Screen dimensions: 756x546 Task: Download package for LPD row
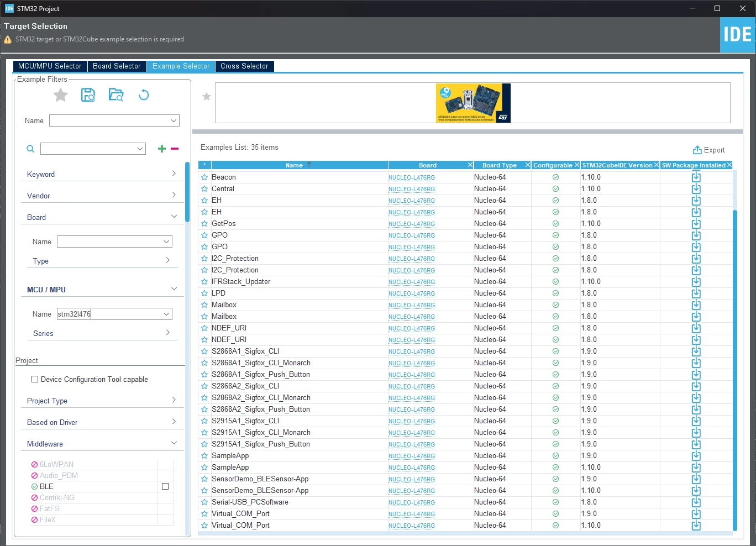pyautogui.click(x=696, y=293)
